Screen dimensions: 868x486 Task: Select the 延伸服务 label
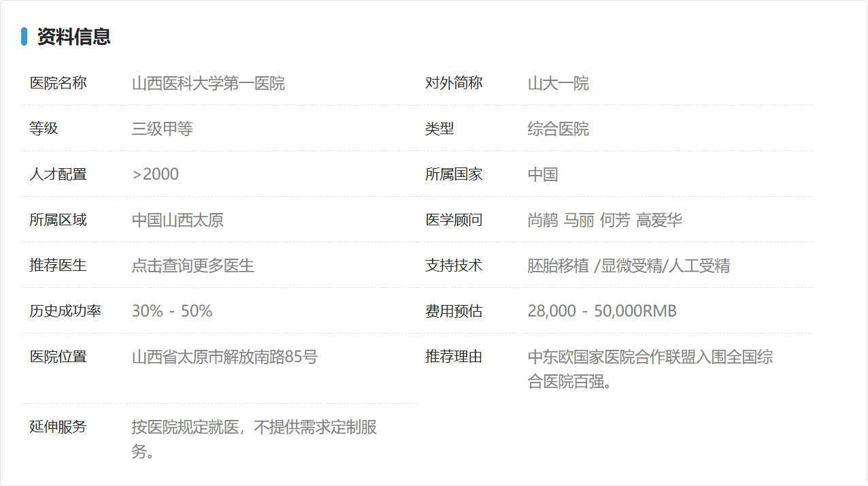59,427
